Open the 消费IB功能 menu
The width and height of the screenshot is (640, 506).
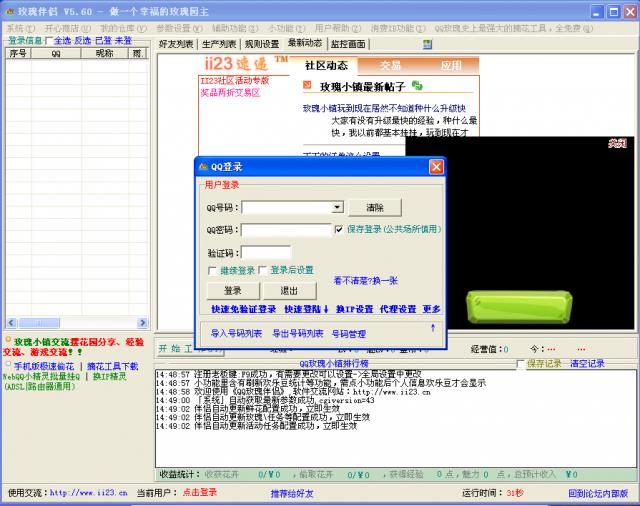(398, 28)
